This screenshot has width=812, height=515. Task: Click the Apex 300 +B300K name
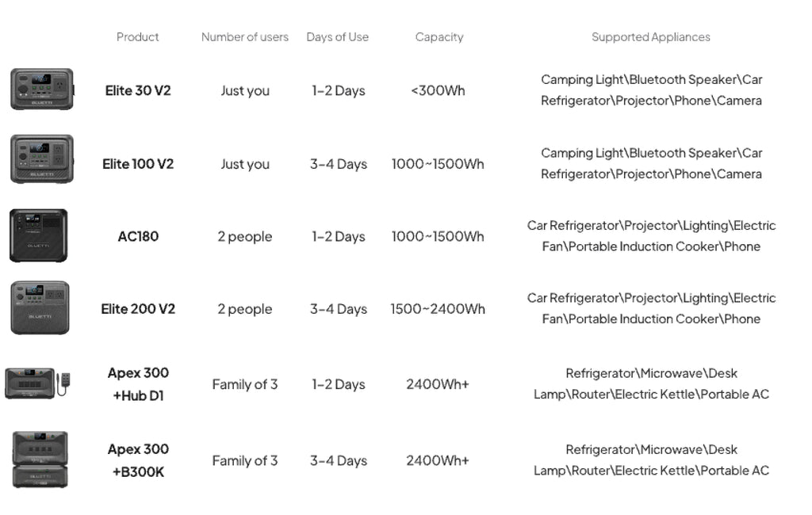click(138, 460)
